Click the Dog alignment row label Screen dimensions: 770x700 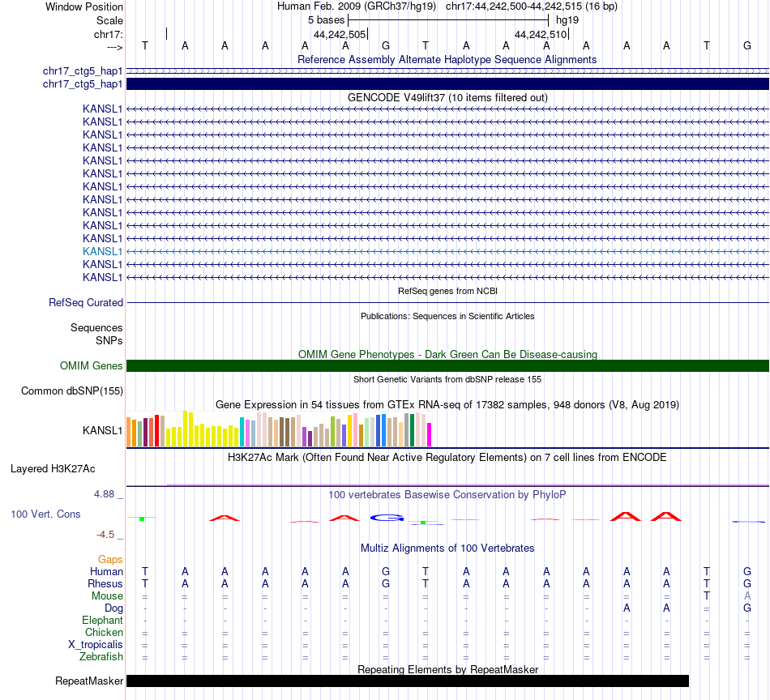pyautogui.click(x=113, y=608)
